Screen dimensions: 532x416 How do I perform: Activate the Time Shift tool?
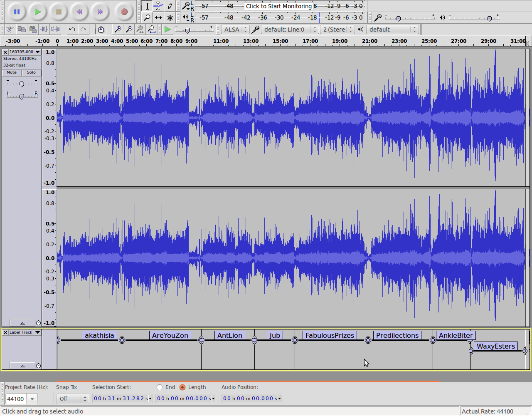pos(158,17)
